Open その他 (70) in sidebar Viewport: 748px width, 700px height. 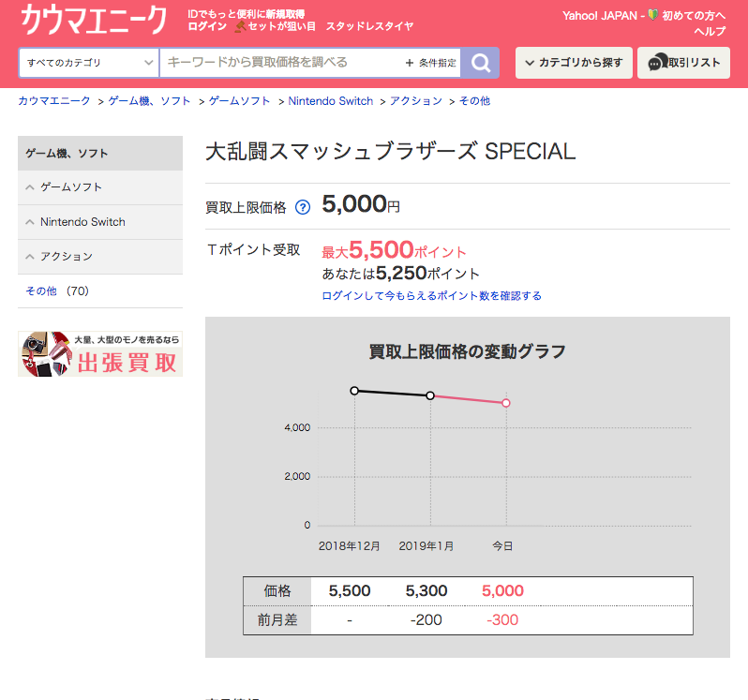[x=57, y=290]
